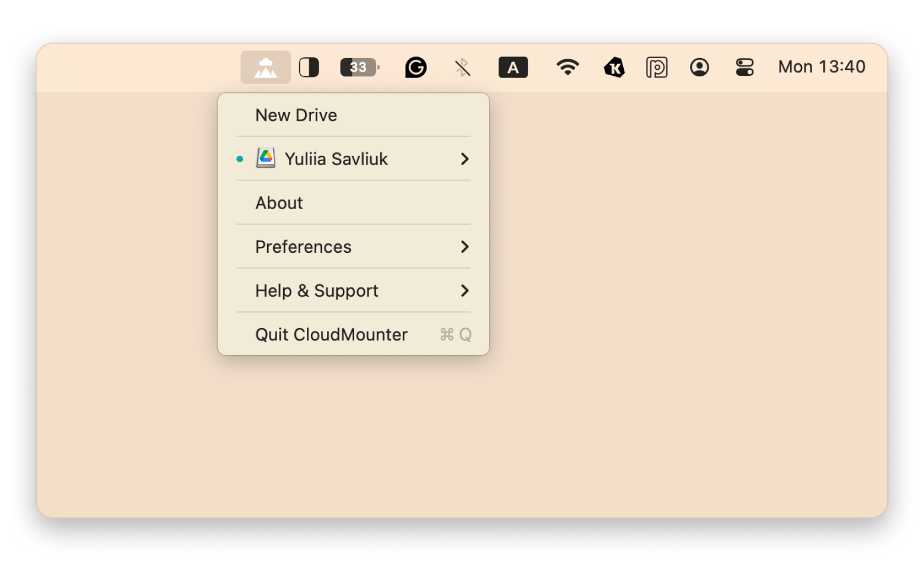Click the CloudMounter menu bar icon
This screenshot has height=566, width=924.
coord(265,67)
